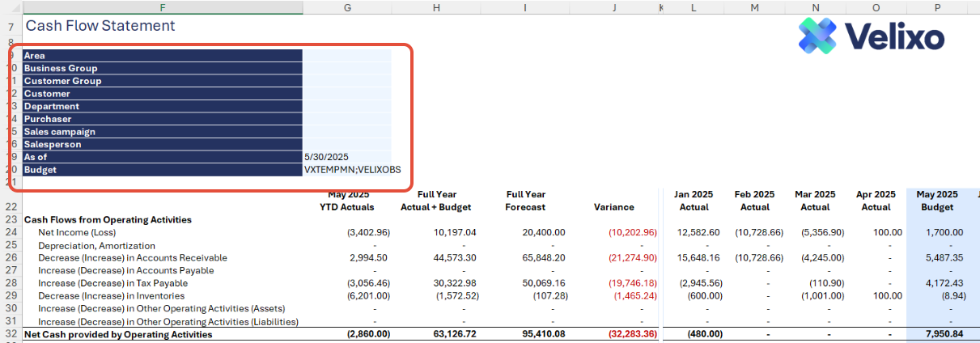The height and width of the screenshot is (343, 980).
Task: Select column header H
Action: (436, 7)
